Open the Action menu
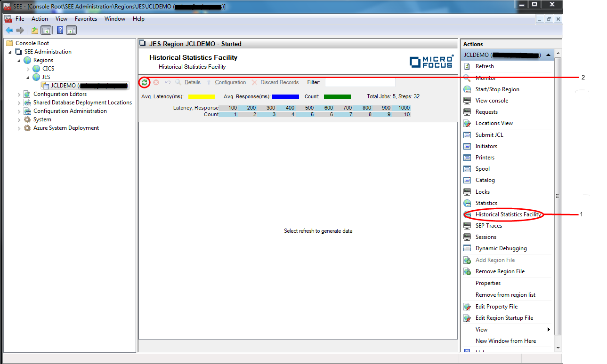 [40, 19]
